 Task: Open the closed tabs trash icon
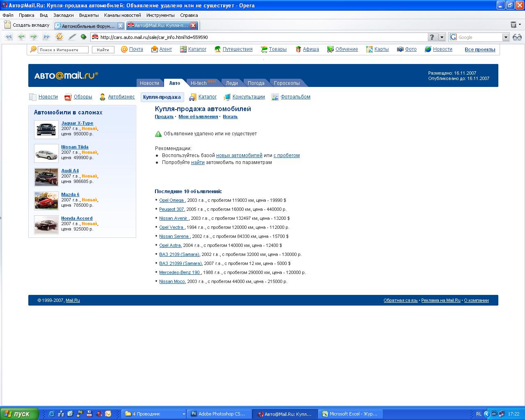pyautogui.click(x=514, y=25)
